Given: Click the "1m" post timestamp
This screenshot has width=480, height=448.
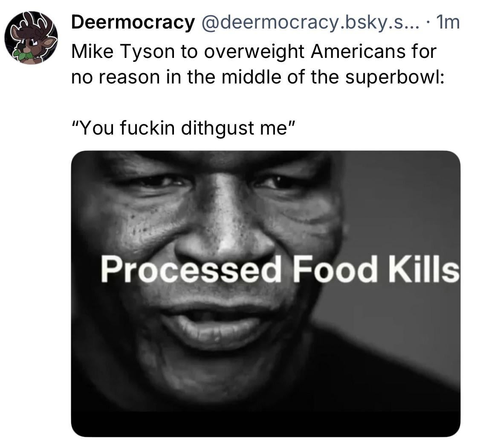Looking at the screenshot, I should tap(448, 22).
